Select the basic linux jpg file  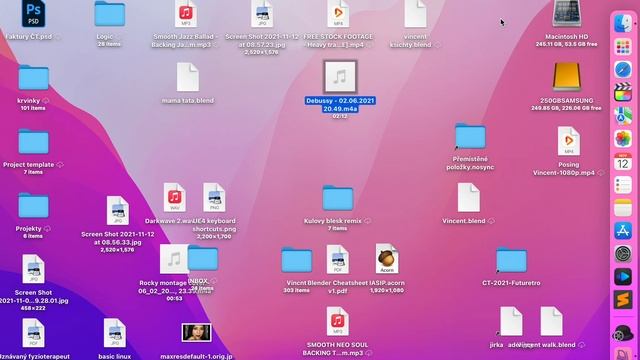coord(115,333)
